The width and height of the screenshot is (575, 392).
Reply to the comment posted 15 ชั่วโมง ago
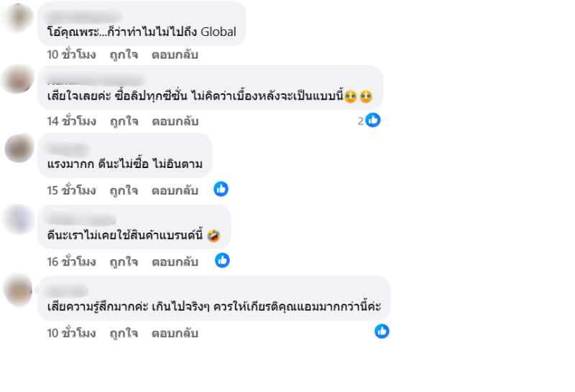(x=175, y=190)
